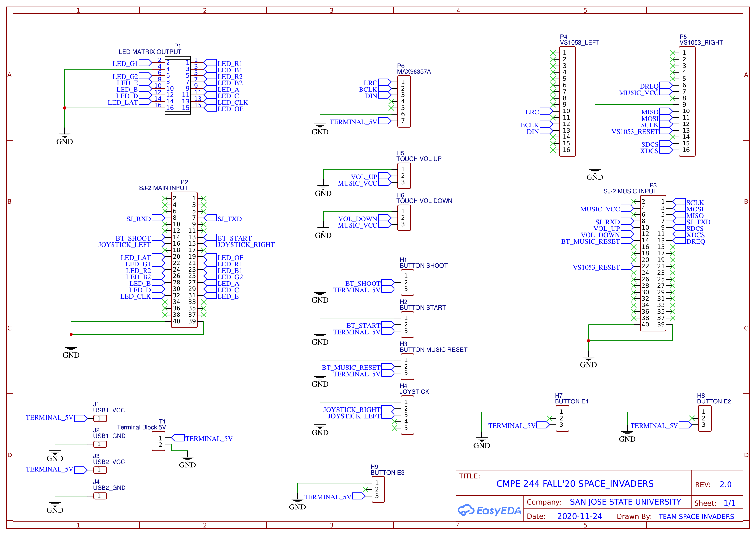Select the SJ-2 MAIN INPUT label
This screenshot has height=535, width=756.
[164, 188]
